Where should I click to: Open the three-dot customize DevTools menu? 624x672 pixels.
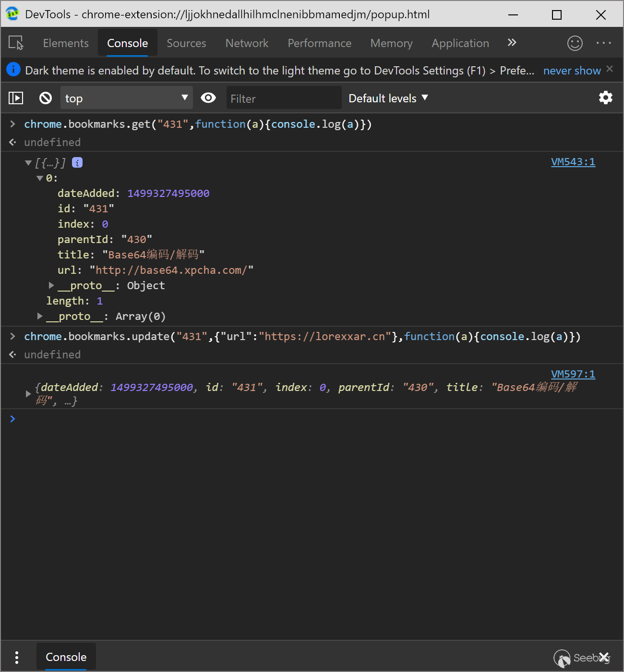pyautogui.click(x=603, y=43)
